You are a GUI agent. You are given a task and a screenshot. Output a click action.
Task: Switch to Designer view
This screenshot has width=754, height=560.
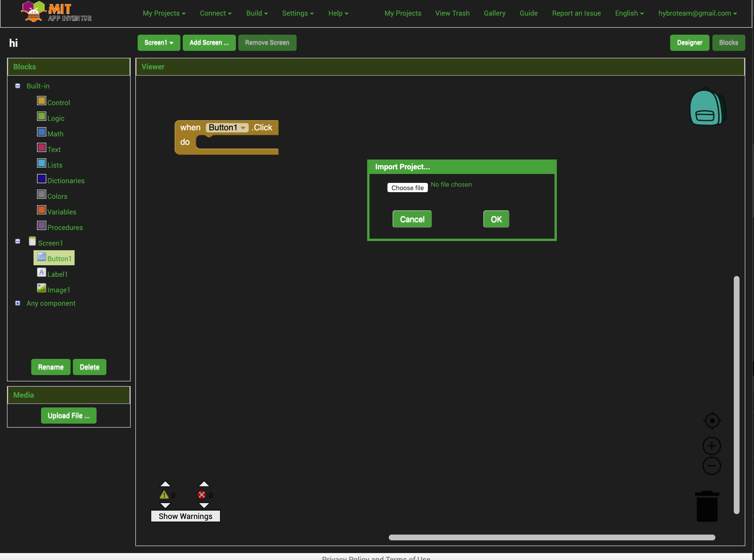tap(689, 43)
